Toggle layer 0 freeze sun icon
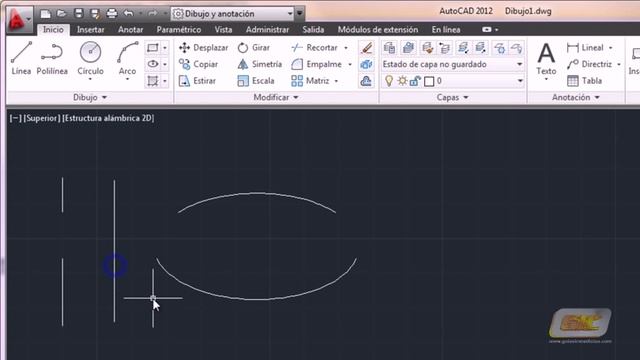 [x=402, y=81]
